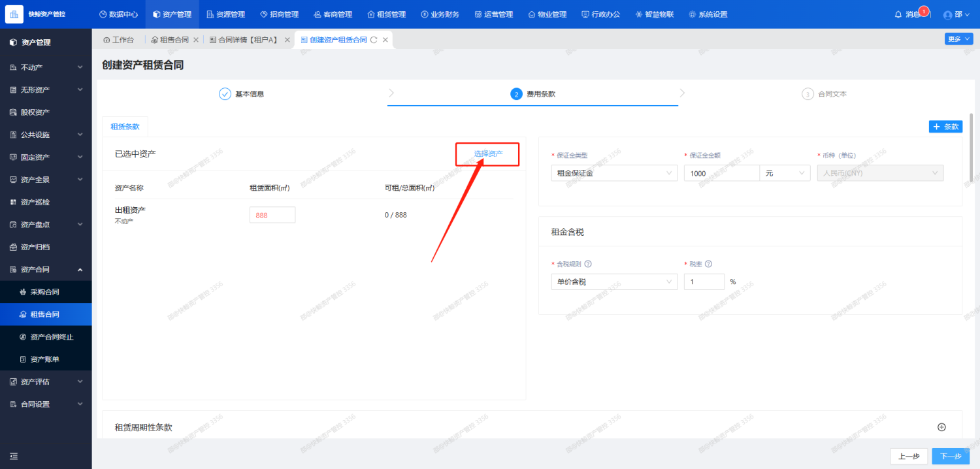
Task: Expand the 无形资产 sidebar section
Action: point(46,89)
